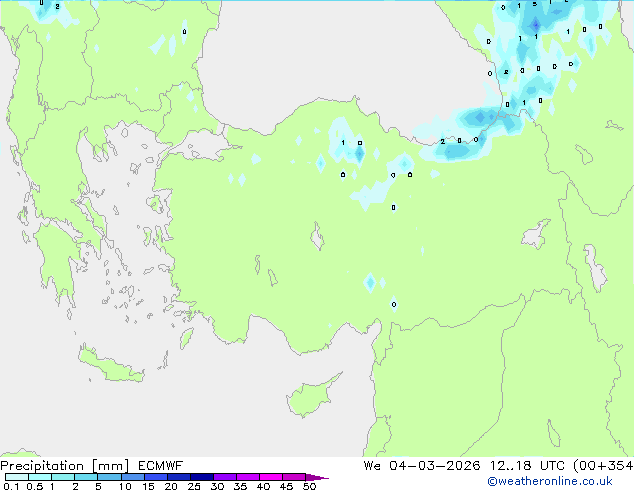Pick the 1–2 mm legend swatch
This screenshot has height=490, width=634.
tap(63, 477)
